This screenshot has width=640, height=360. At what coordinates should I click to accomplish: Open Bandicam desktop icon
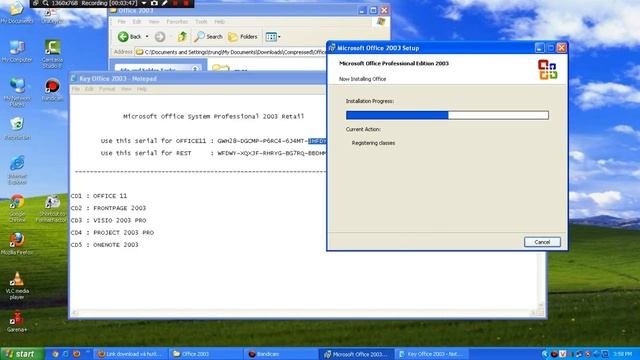[52, 89]
